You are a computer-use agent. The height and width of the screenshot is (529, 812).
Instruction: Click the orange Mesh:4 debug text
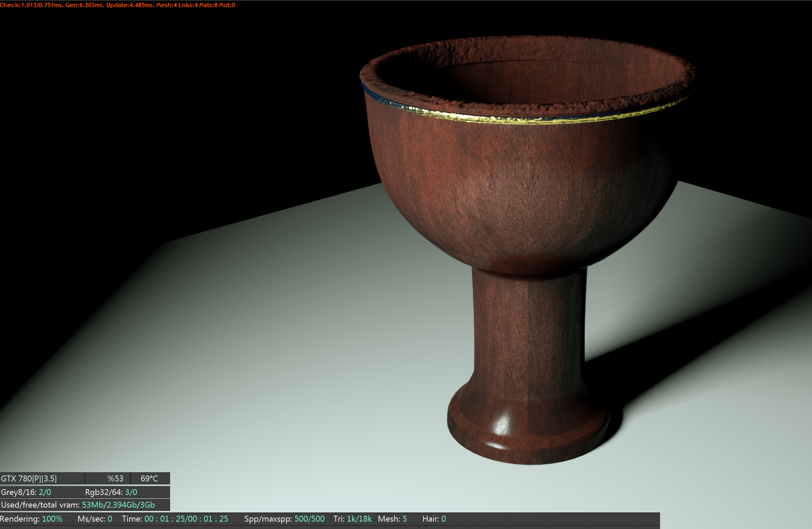tap(167, 5)
